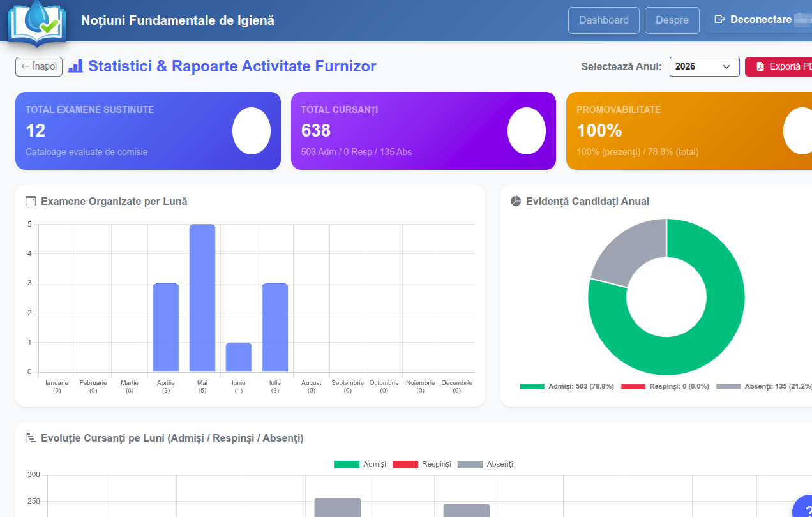Click the water drop book logo

coord(37,23)
